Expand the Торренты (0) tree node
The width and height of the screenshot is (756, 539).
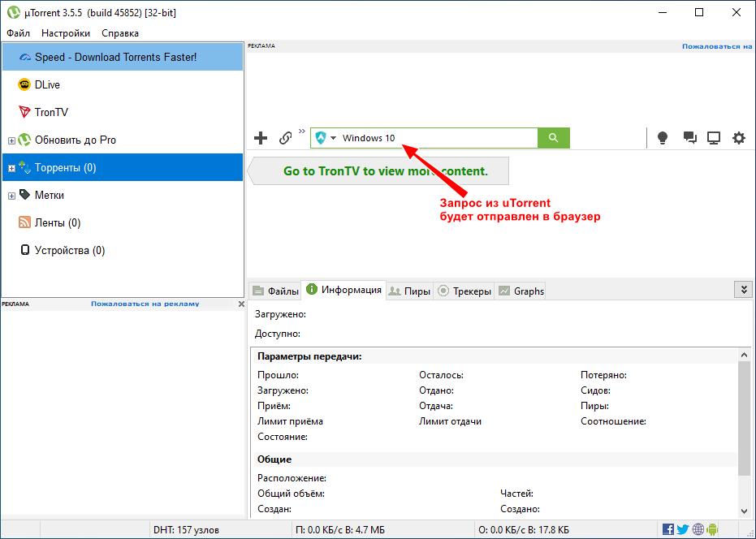point(11,168)
